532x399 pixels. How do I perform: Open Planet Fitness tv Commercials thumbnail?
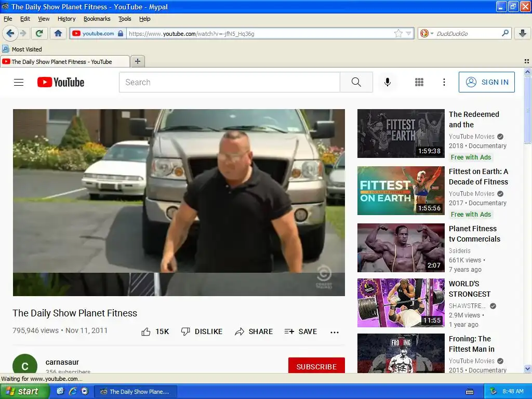coord(401,248)
